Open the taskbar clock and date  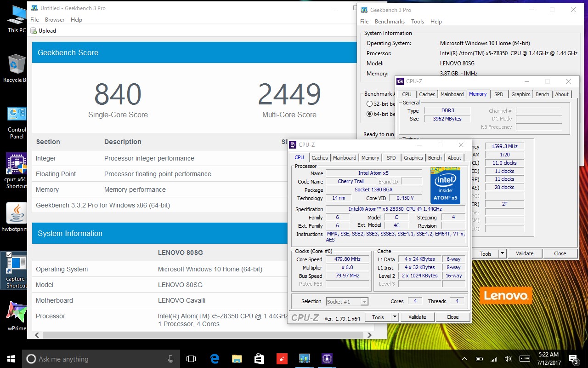548,359
